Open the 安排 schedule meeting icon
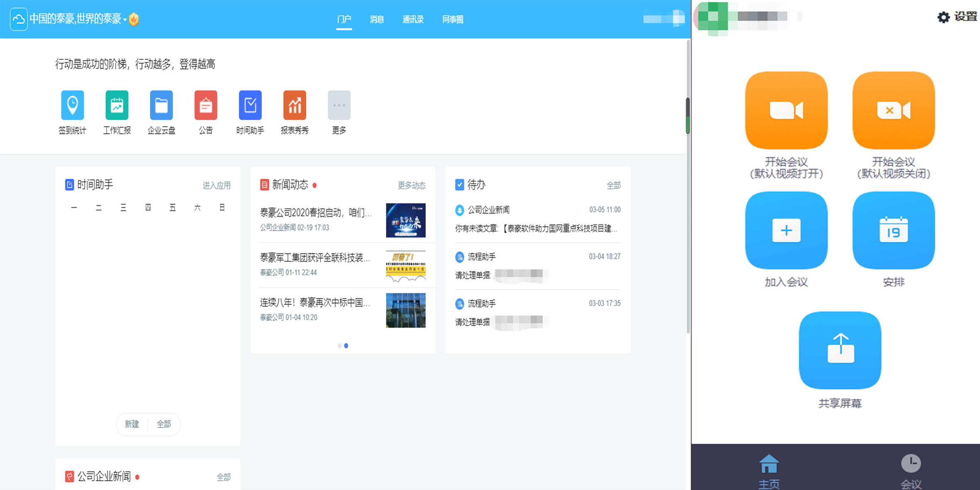 tap(893, 231)
